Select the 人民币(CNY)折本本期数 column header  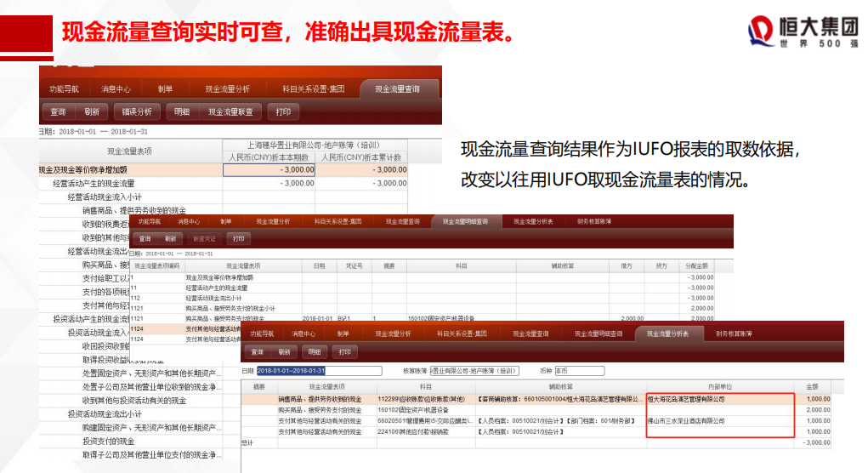[x=269, y=157]
